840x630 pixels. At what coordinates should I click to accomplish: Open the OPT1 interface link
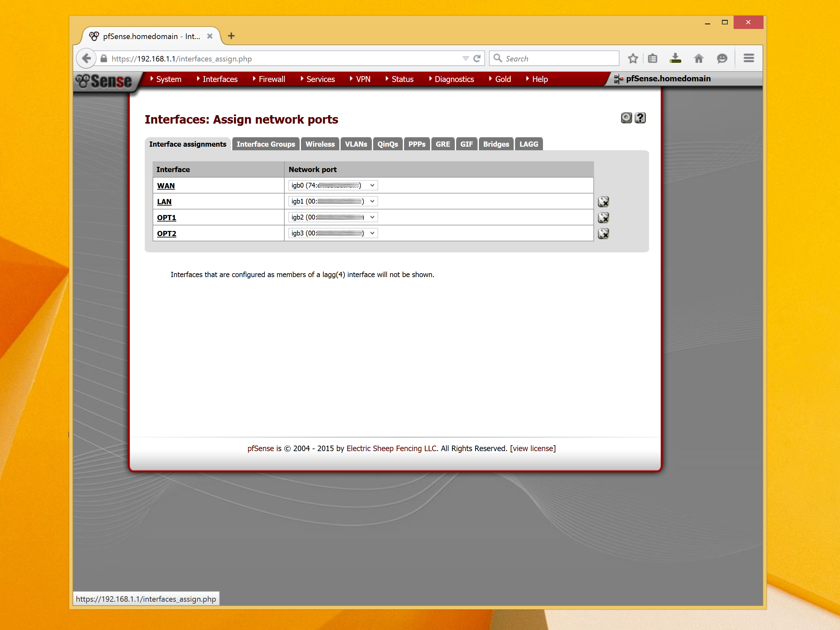[167, 218]
